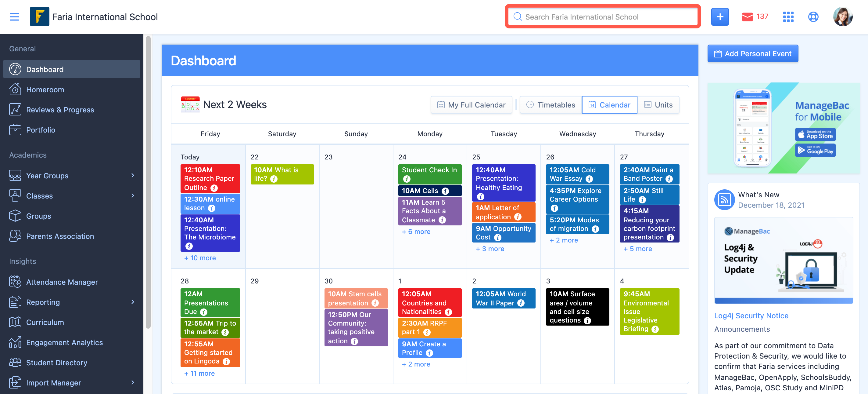This screenshot has width=868, height=394.
Task: Open the Log4j Security Notice link
Action: tap(751, 316)
